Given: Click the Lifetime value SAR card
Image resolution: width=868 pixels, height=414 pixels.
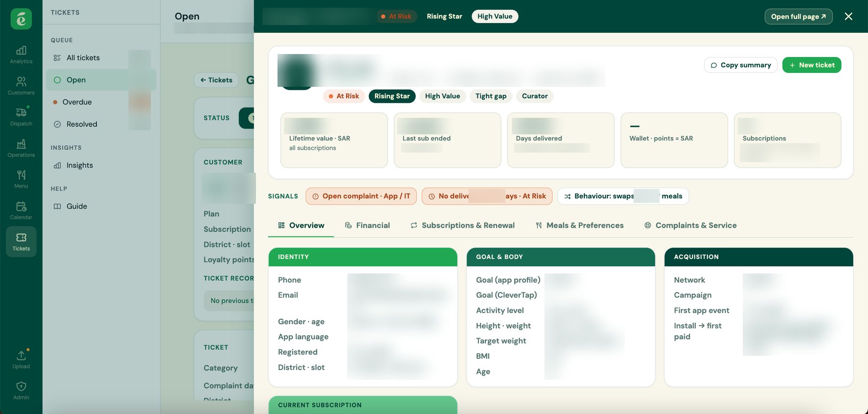Looking at the screenshot, I should point(334,140).
